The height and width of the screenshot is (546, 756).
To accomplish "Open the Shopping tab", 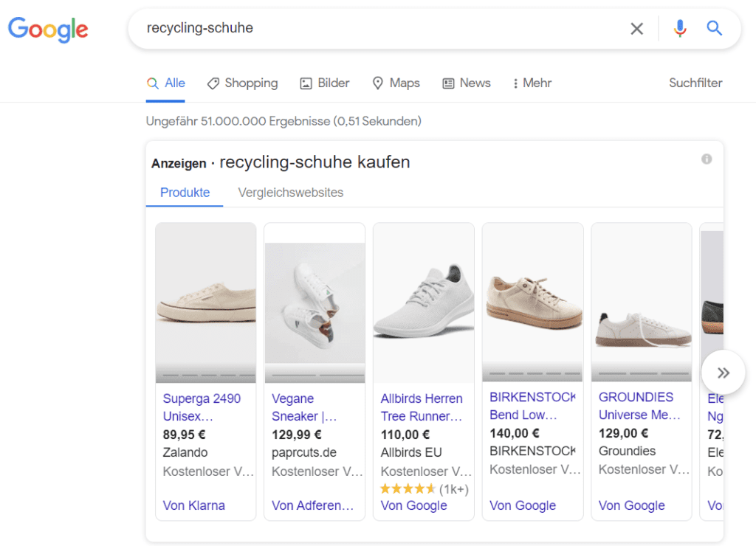I will pyautogui.click(x=242, y=83).
